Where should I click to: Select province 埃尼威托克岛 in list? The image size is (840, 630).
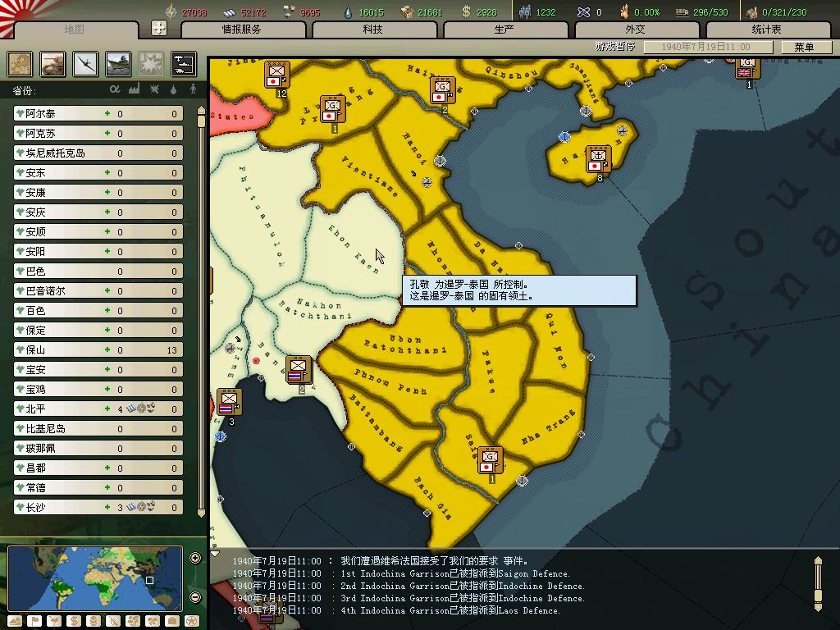98,153
